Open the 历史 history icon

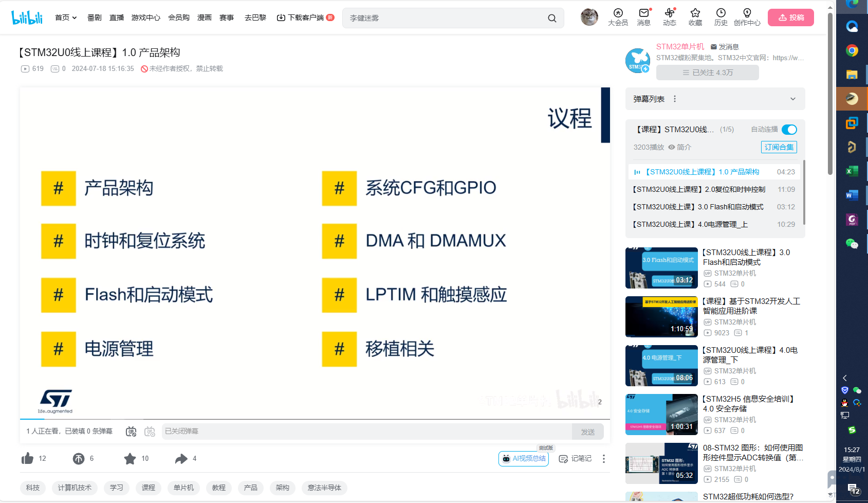tap(721, 17)
